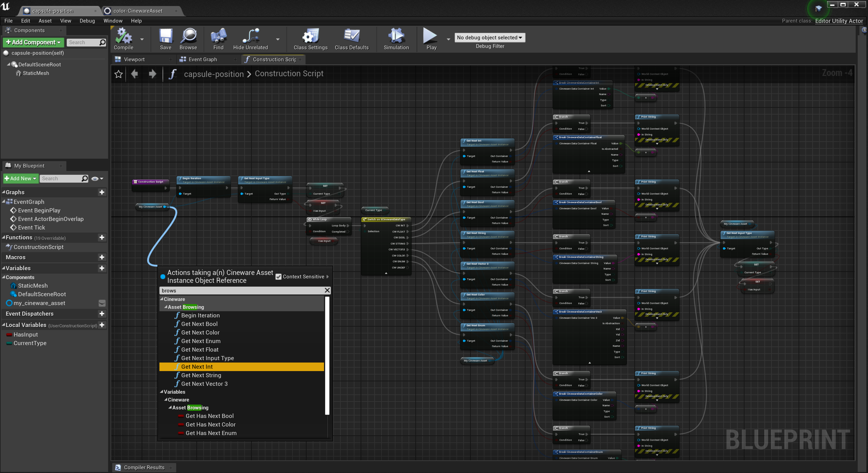Select CurrentType local variable
This screenshot has width=868, height=473.
point(30,343)
